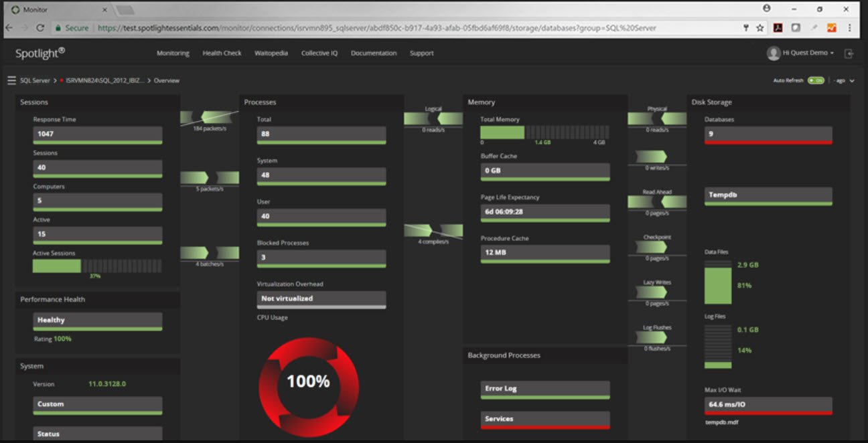Screen dimensions: 868x443
Task: Click the Rating 100% text
Action: [x=53, y=339]
